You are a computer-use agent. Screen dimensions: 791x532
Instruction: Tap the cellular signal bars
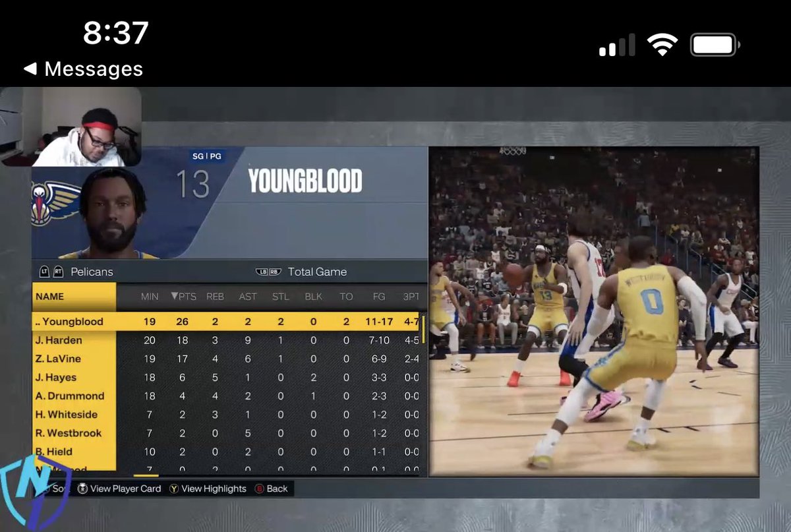pos(617,45)
